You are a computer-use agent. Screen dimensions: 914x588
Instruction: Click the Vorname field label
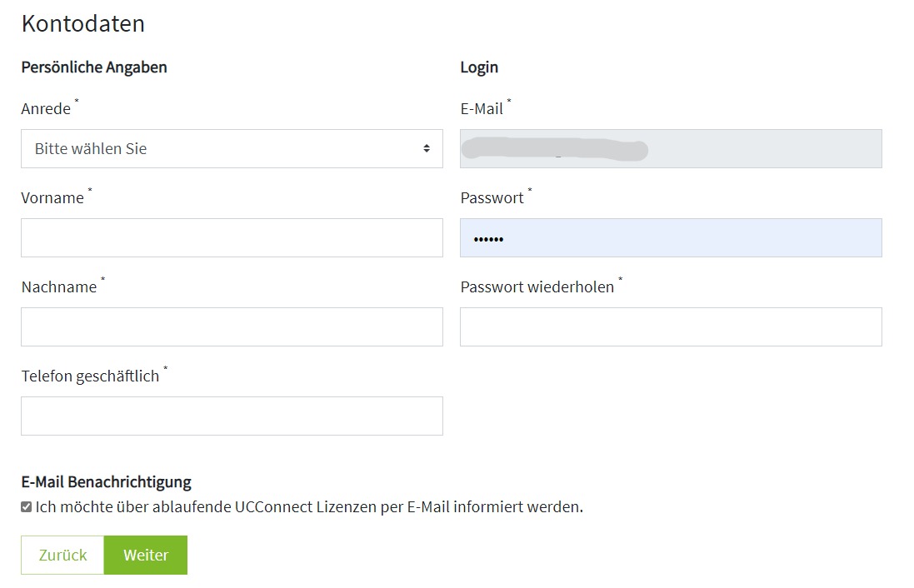pyautogui.click(x=52, y=198)
